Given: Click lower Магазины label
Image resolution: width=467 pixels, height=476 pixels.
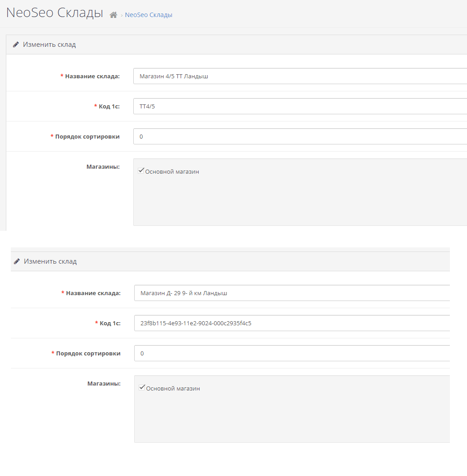Looking at the screenshot, I should tap(104, 383).
